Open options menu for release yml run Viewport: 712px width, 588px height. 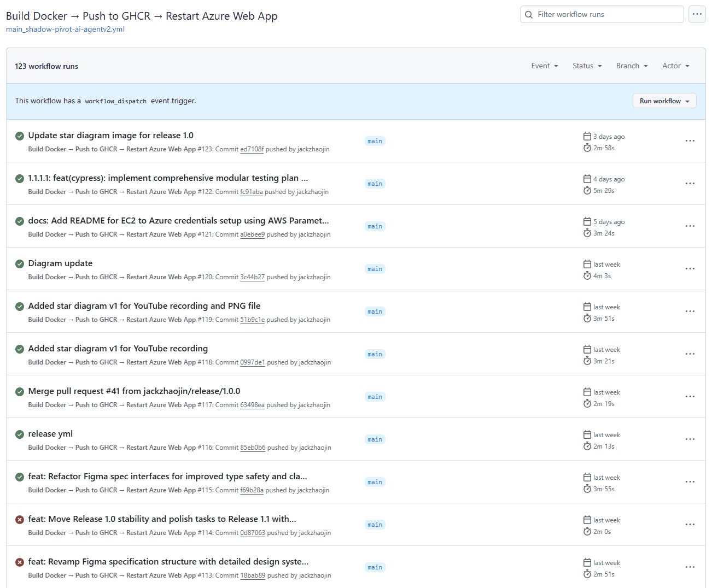tap(690, 439)
